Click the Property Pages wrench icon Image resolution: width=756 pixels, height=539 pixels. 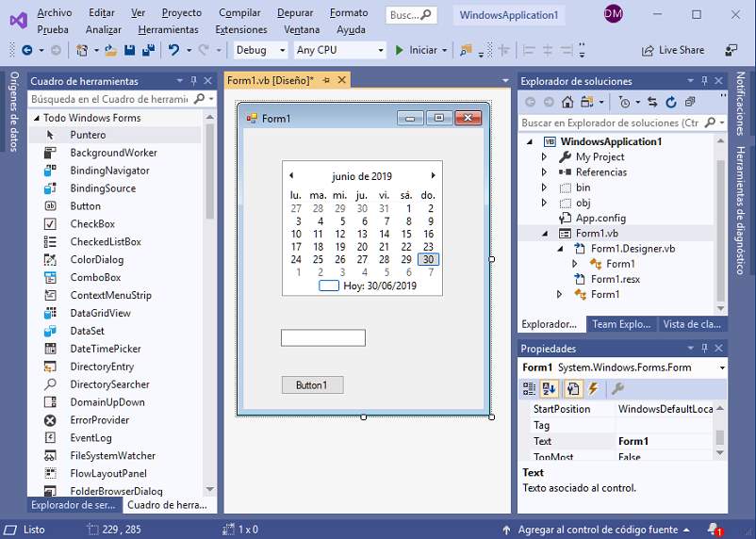(x=617, y=388)
